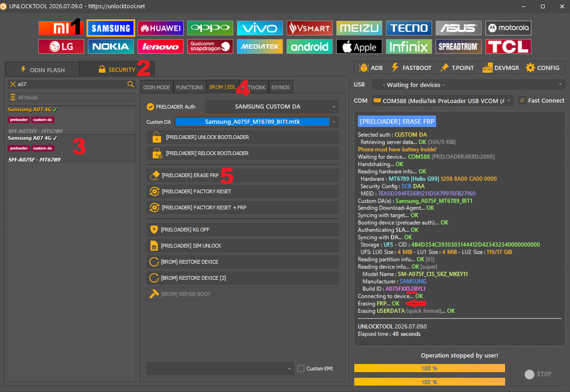
Task: Click the PRELOADER ERASE FRP log header
Action: point(397,121)
